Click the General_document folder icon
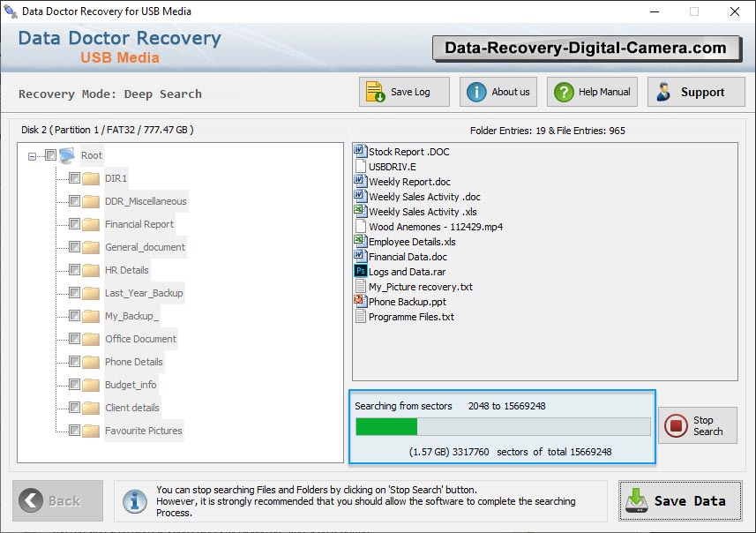The height and width of the screenshot is (533, 756). [91, 247]
